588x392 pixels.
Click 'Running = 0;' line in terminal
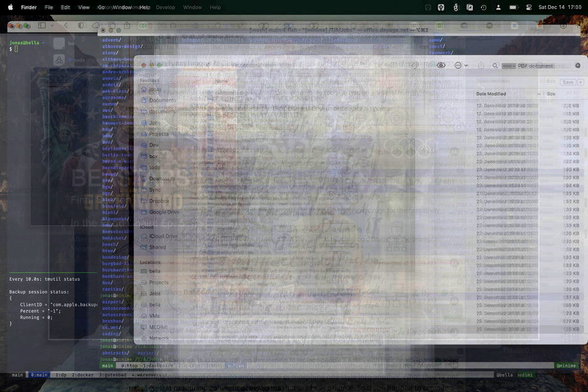36,317
